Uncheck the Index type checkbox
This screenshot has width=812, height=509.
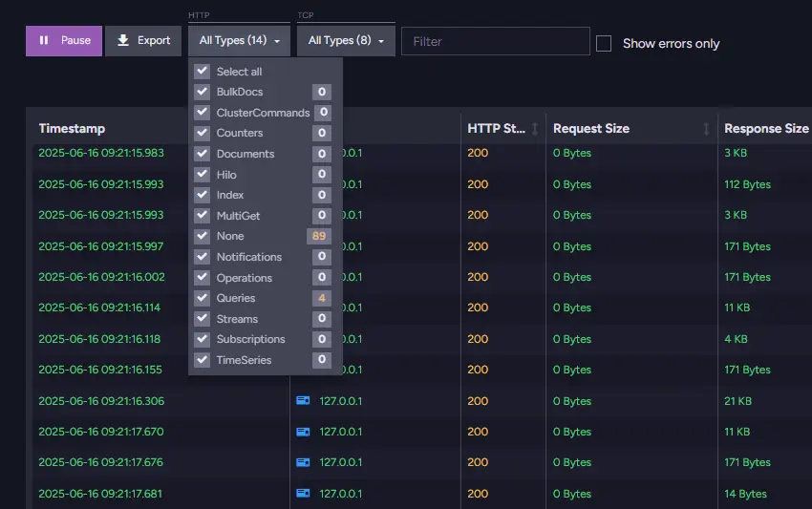pyautogui.click(x=202, y=195)
